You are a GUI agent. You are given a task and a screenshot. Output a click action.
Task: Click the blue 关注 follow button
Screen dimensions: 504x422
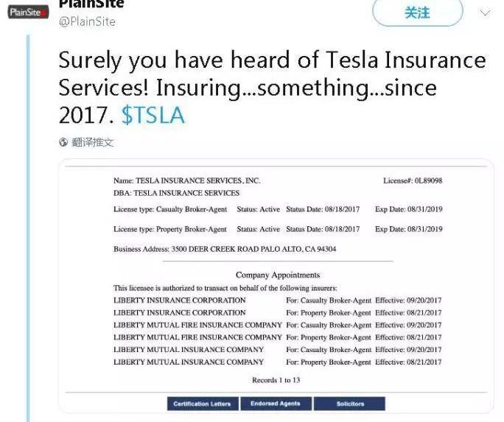pyautogui.click(x=417, y=13)
